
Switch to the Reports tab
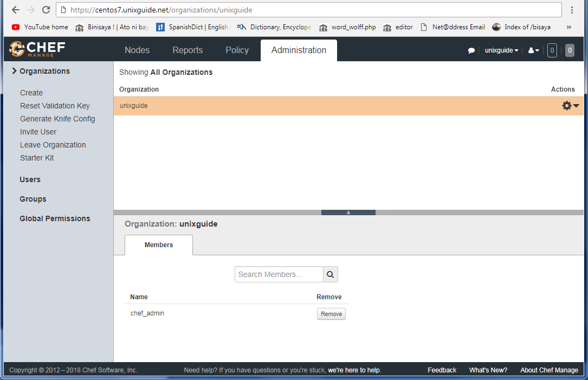click(188, 50)
